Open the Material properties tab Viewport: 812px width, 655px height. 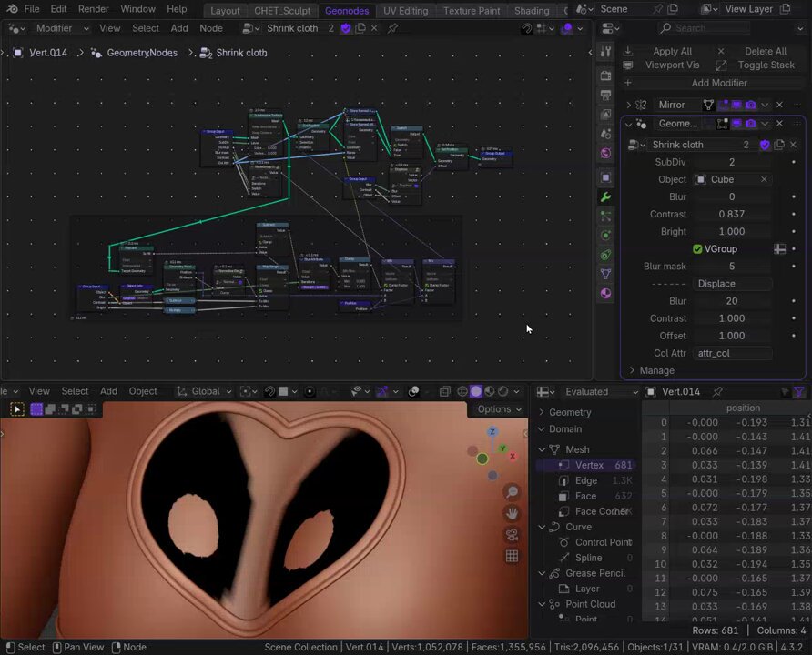[605, 293]
